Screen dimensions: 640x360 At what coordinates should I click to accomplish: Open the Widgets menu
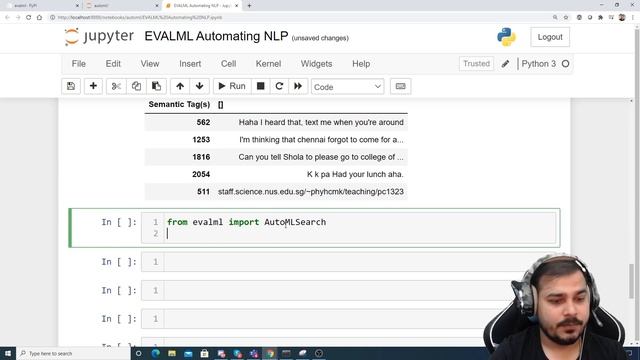click(x=316, y=64)
